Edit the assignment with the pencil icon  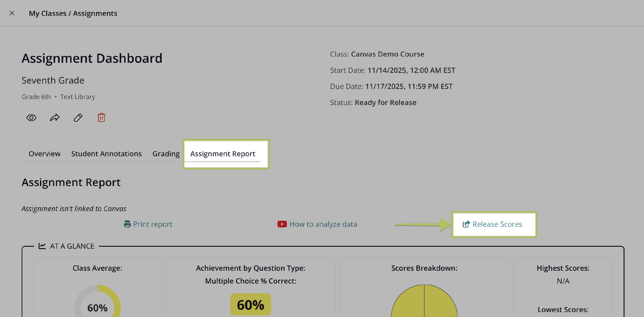click(78, 117)
